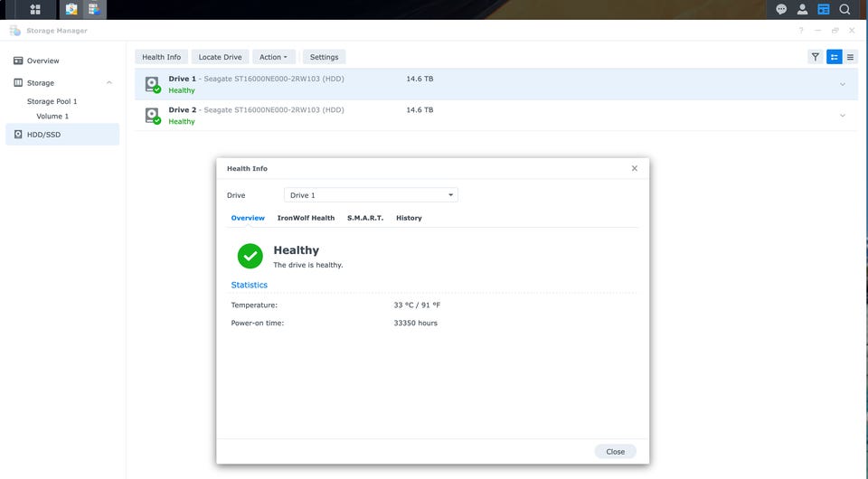Select the Storage Manager taskbar icon
The height and width of the screenshot is (479, 868).
click(94, 9)
